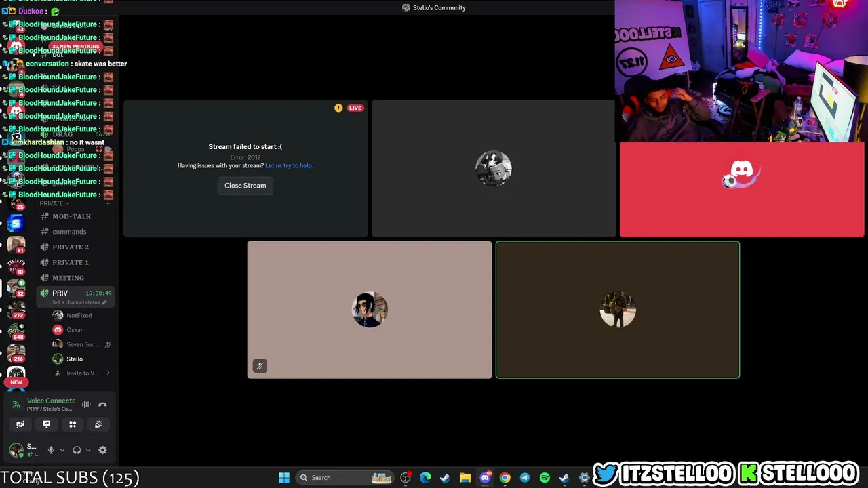Click the red LIVE badge
This screenshot has height=488, width=868.
click(x=355, y=108)
